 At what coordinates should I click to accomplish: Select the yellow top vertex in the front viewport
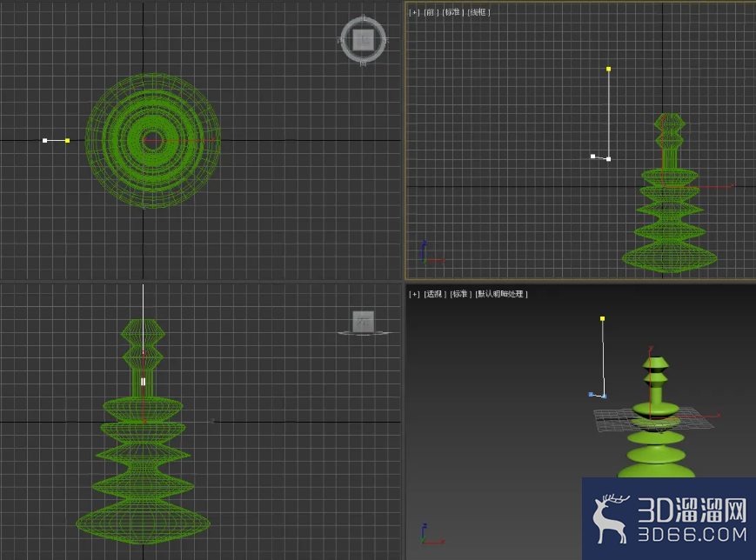[608, 70]
